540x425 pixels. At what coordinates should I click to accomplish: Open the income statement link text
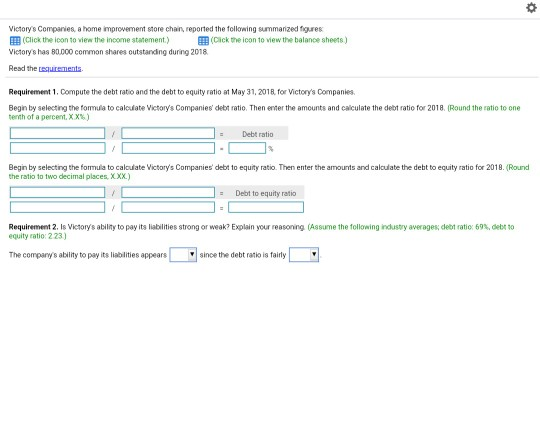coord(96,40)
